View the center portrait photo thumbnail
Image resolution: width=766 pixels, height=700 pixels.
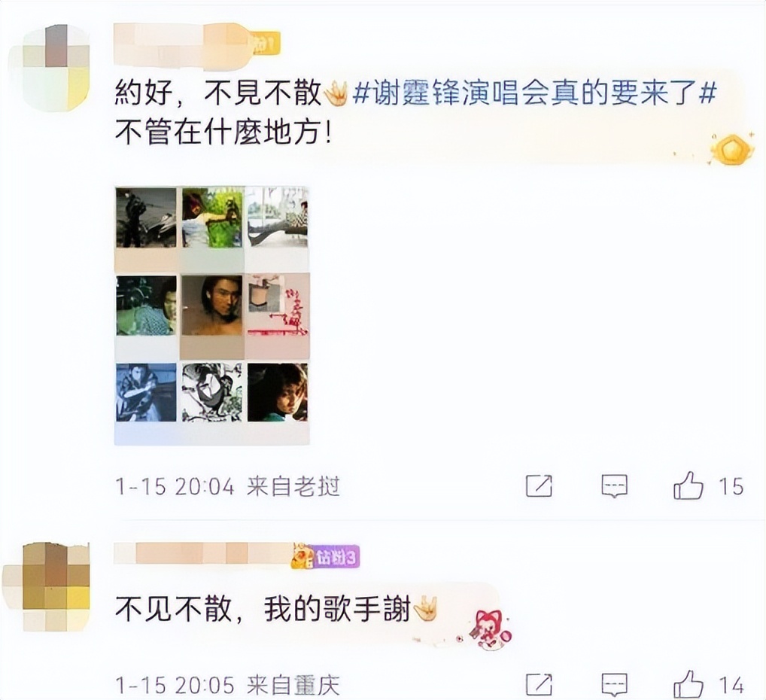[212, 306]
